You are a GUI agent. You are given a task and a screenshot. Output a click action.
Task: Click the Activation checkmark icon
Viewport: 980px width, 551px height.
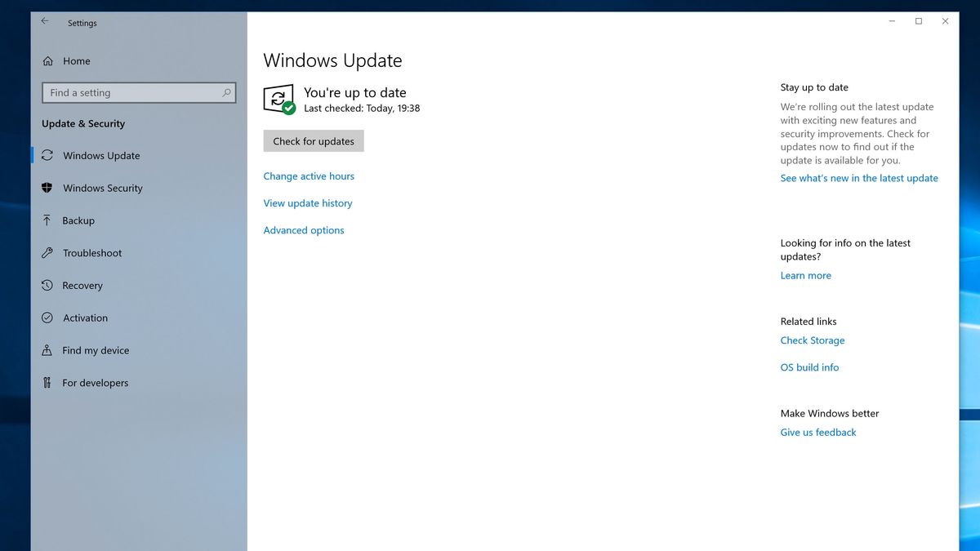(x=49, y=318)
